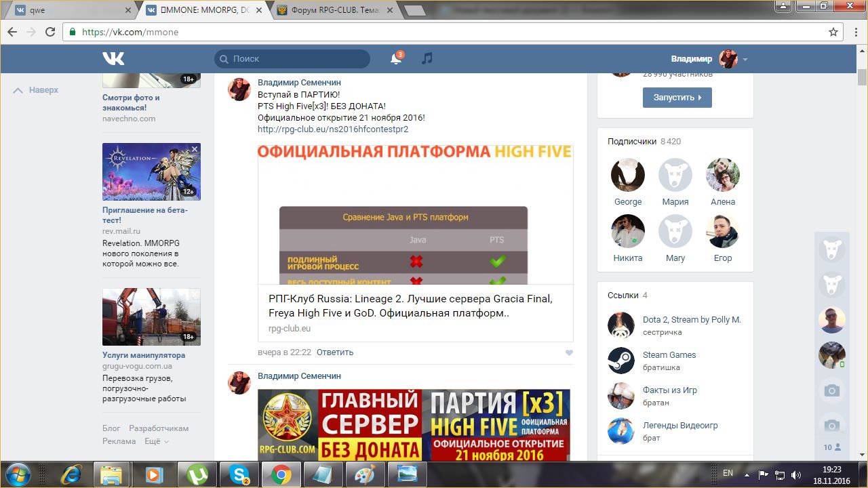868x488 pixels.
Task: Open the rpg-club.eu/ns2016hfcontestpr2 link
Action: pos(333,129)
